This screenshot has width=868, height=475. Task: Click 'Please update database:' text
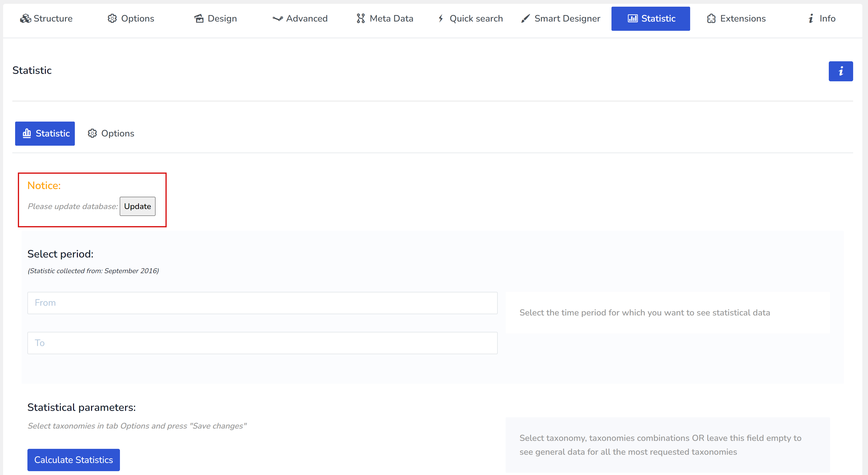tap(73, 206)
